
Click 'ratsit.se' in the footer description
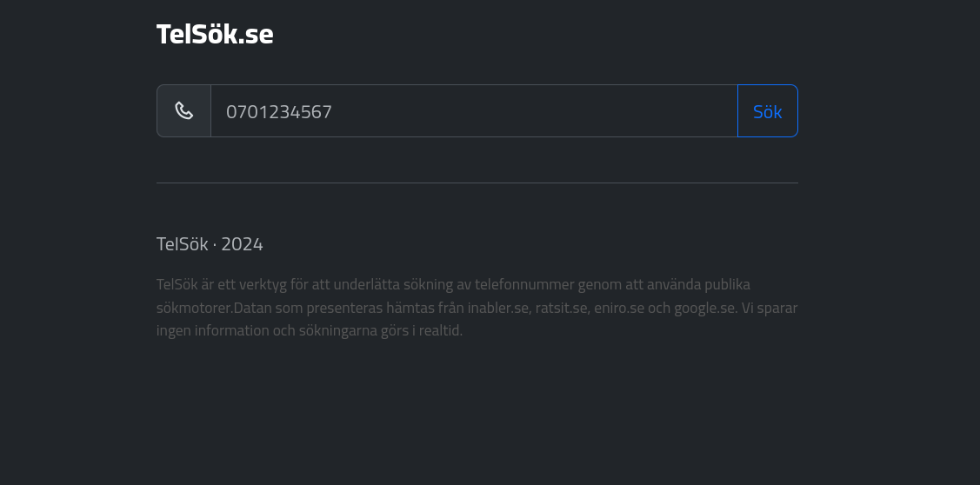click(562, 308)
